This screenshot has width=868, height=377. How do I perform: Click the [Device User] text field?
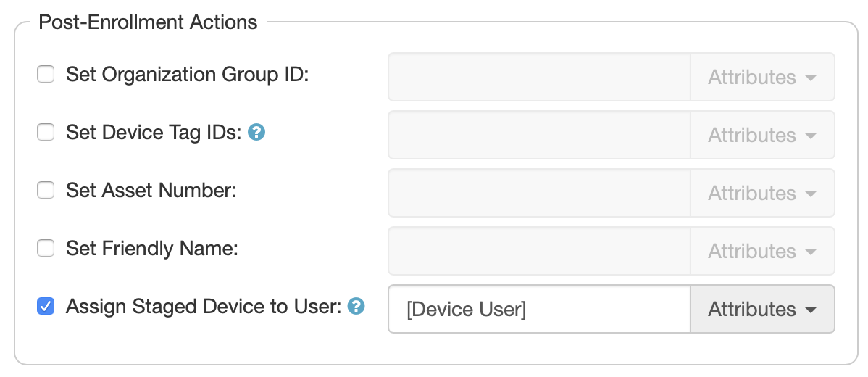coord(539,309)
